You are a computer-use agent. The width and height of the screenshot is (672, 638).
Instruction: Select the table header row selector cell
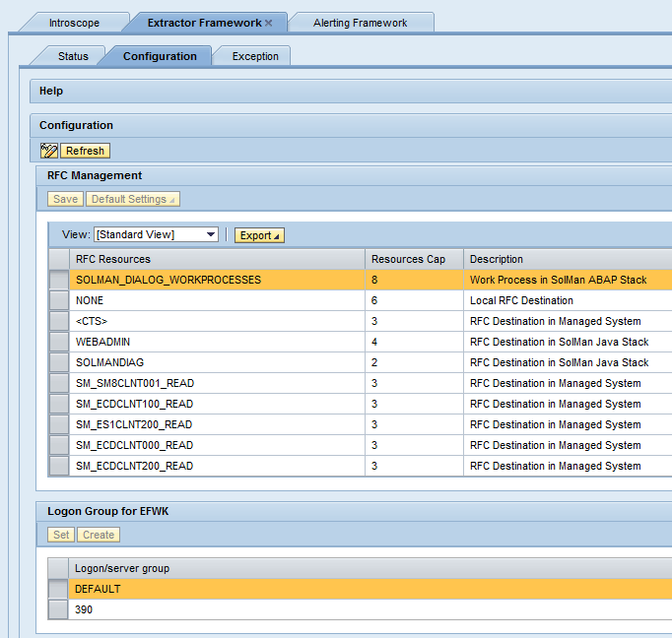point(59,259)
